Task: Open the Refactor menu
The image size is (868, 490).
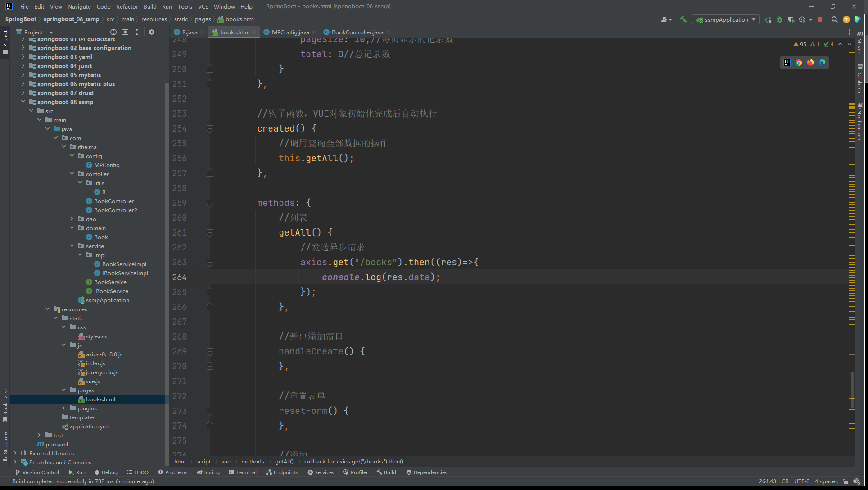Action: [127, 6]
